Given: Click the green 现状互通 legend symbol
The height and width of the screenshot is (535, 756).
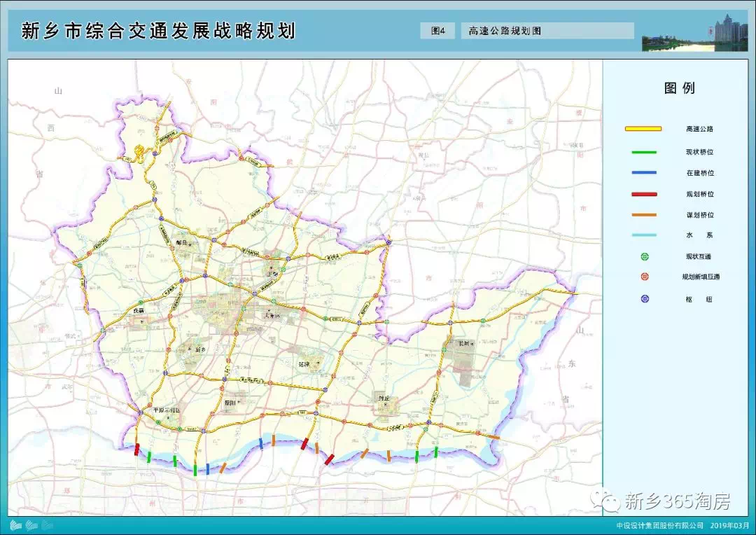Looking at the screenshot, I should coord(645,256).
